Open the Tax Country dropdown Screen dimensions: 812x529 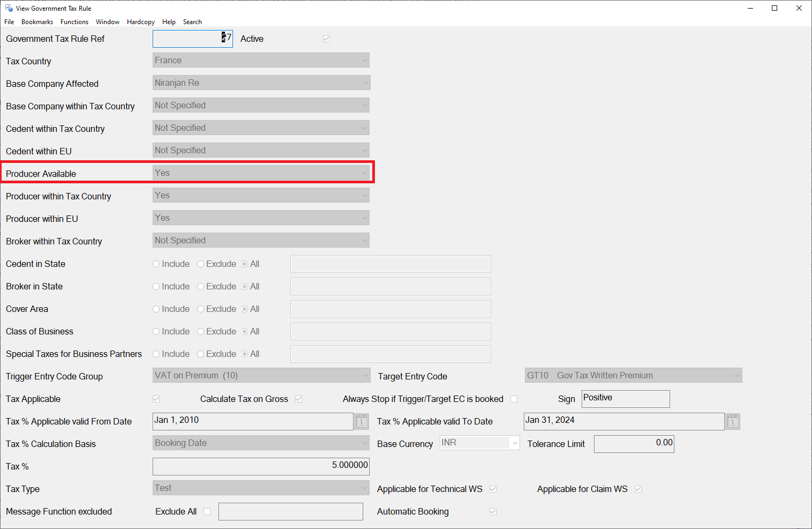point(261,61)
